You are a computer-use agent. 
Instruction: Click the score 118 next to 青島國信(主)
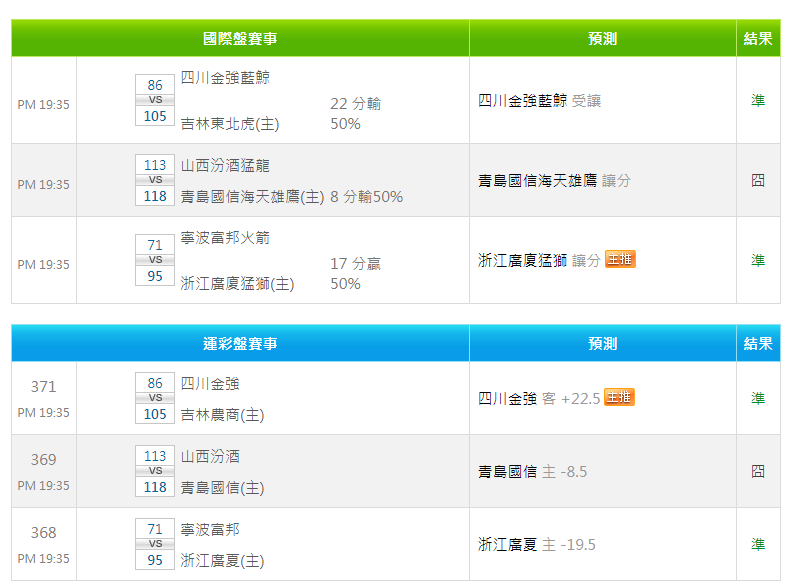pos(155,487)
